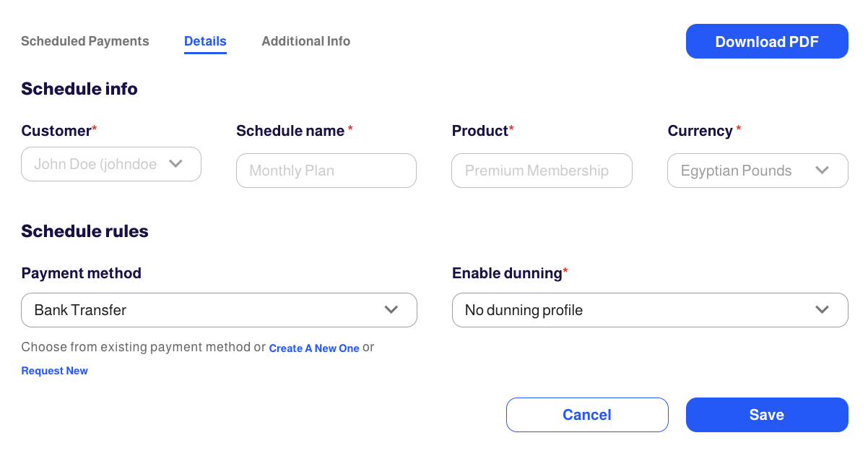Click the Customer dropdown chevron icon
This screenshot has height=451, width=868.
click(175, 163)
